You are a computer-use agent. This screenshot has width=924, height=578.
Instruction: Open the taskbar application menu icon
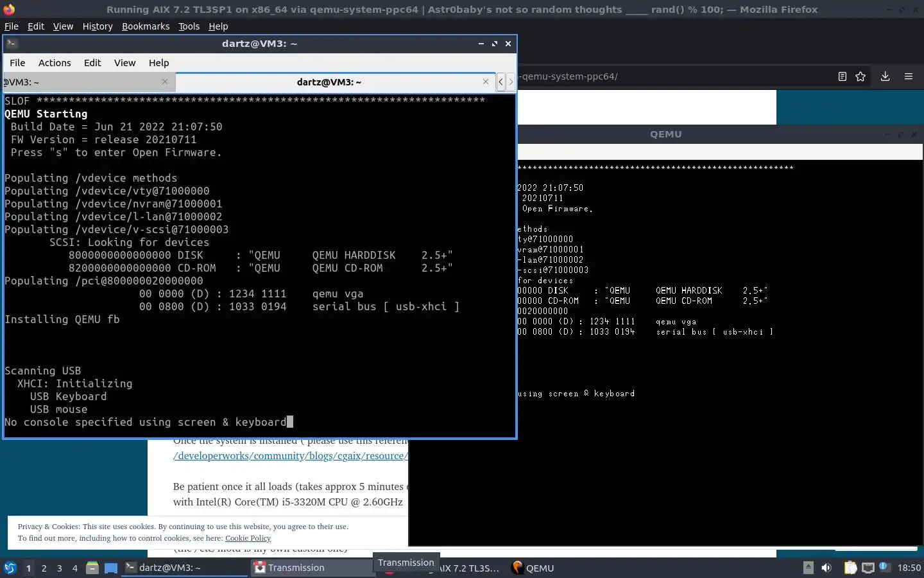(10, 568)
